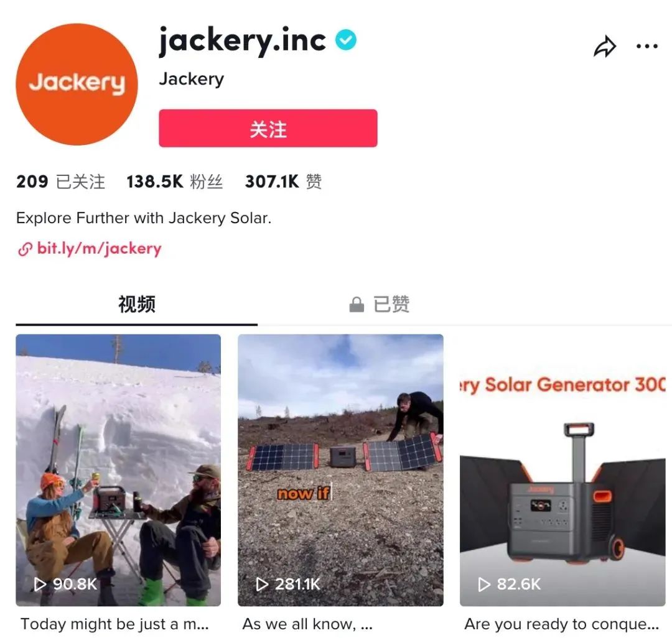The height and width of the screenshot is (638, 672).
Task: Click the play icon showing 82.6K views
Action: pos(484,584)
